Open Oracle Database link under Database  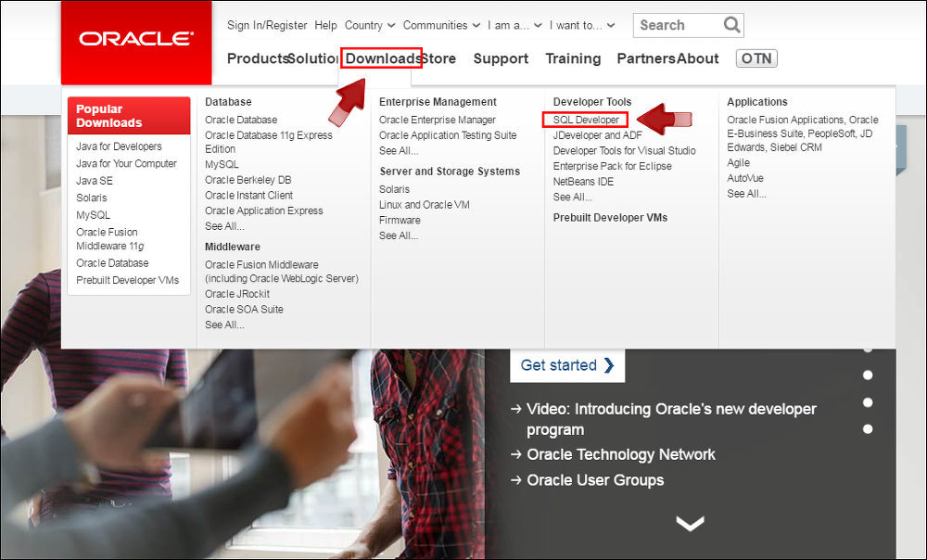pyautogui.click(x=241, y=120)
